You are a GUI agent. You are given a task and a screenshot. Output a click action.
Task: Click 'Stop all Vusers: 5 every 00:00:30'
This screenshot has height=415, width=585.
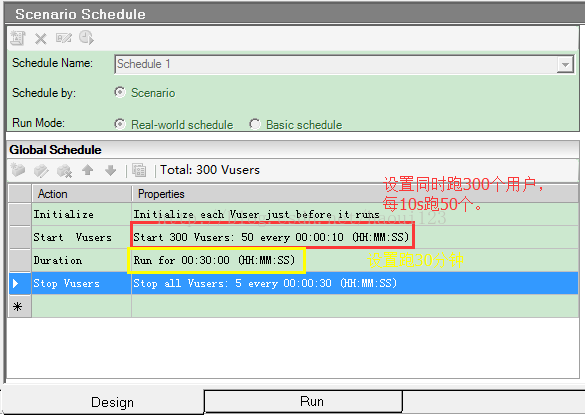click(265, 283)
